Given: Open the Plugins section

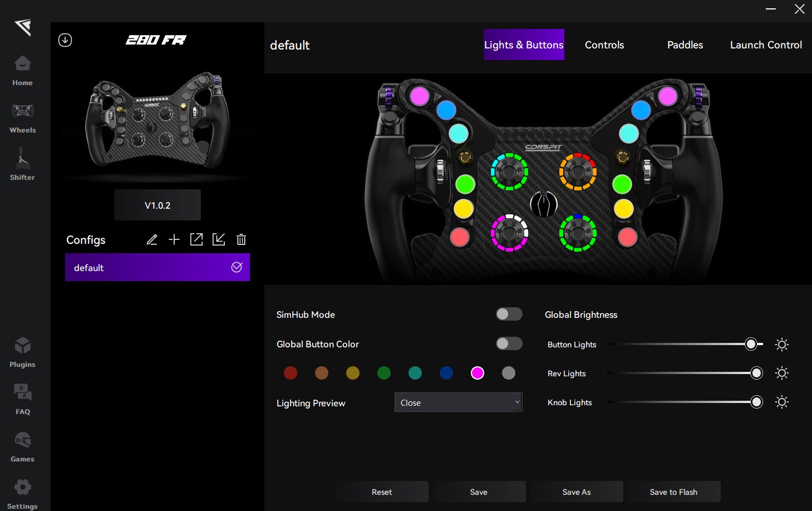Looking at the screenshot, I should pyautogui.click(x=22, y=352).
